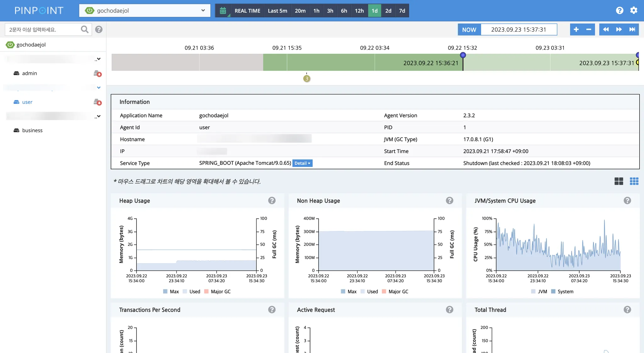Screen dimensions: 644x353
Task: Click event marker 3 on timeline
Action: [x=307, y=79]
